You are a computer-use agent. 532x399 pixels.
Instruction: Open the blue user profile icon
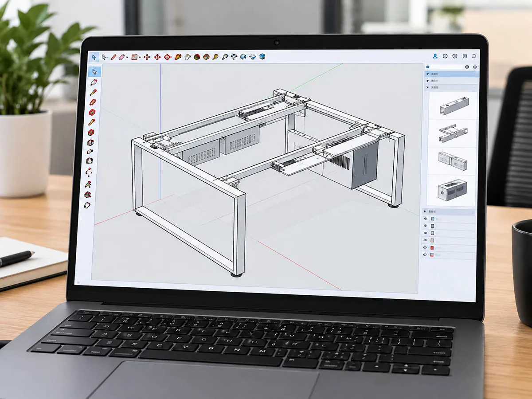435,56
